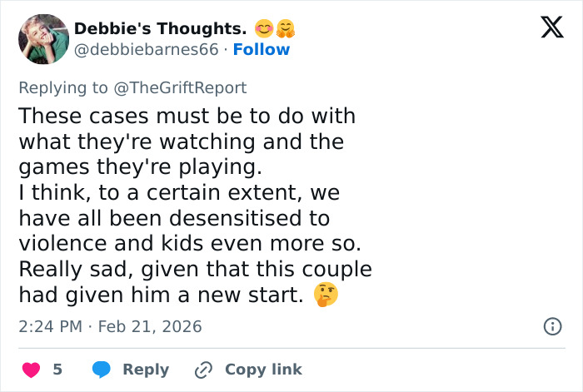Click the reply speech bubble icon
Screen dimensions: 583x392
click(x=102, y=370)
